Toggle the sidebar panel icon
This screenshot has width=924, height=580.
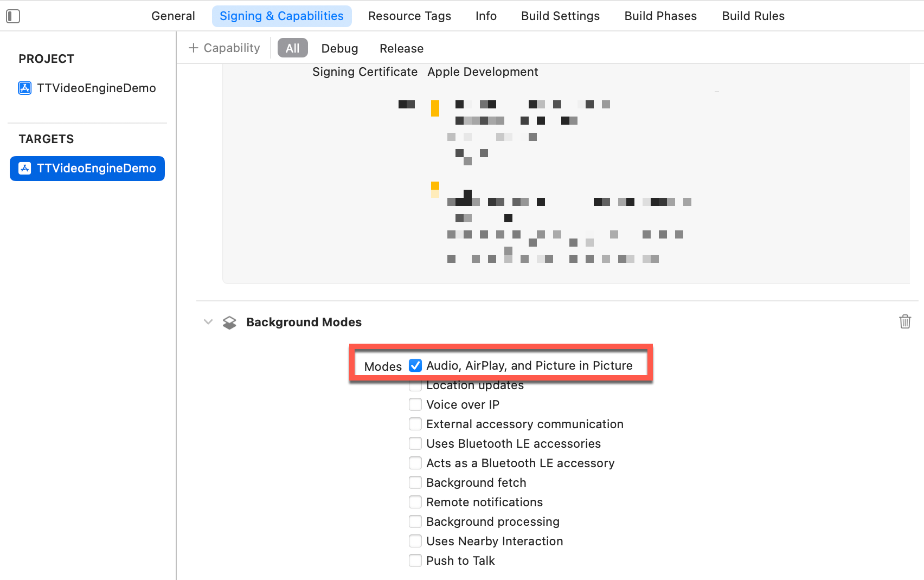(13, 16)
